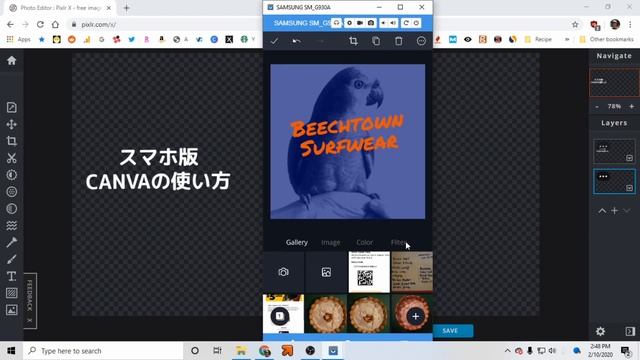This screenshot has height=360, width=640.
Task: Select the Add image tool in Pixlr
Action: coord(11,310)
